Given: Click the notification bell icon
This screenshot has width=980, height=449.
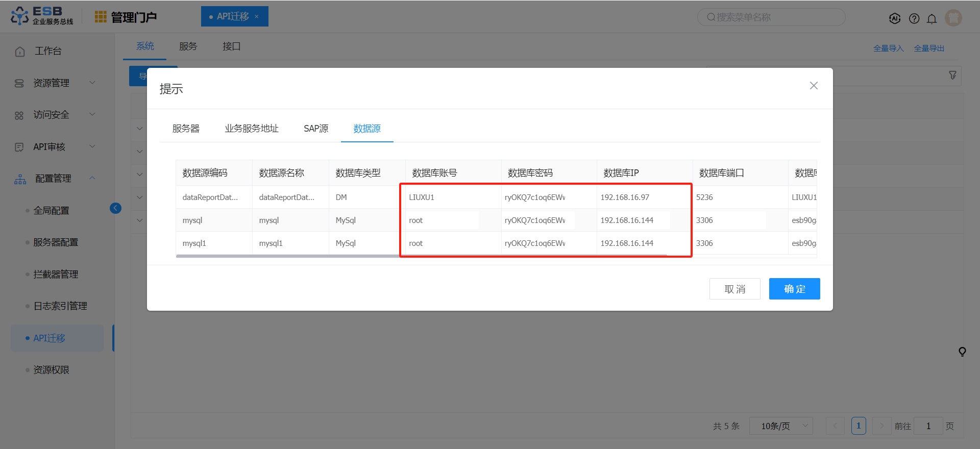Looking at the screenshot, I should coord(932,19).
